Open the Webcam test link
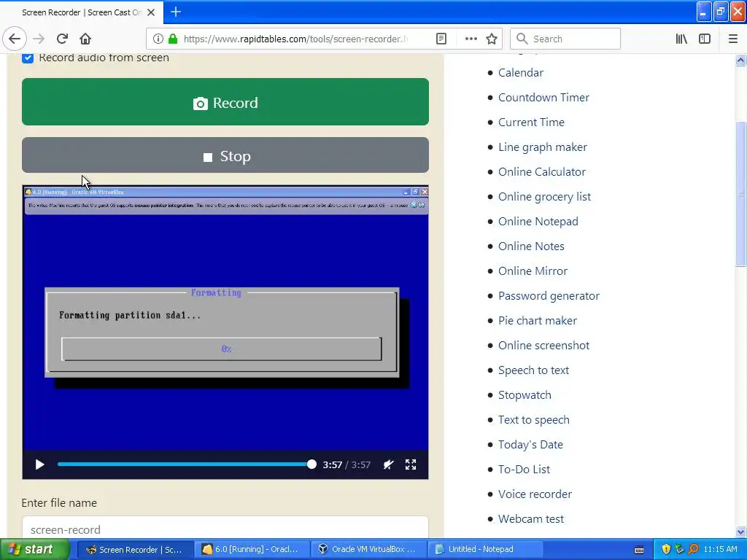The height and width of the screenshot is (560, 747). point(531,518)
